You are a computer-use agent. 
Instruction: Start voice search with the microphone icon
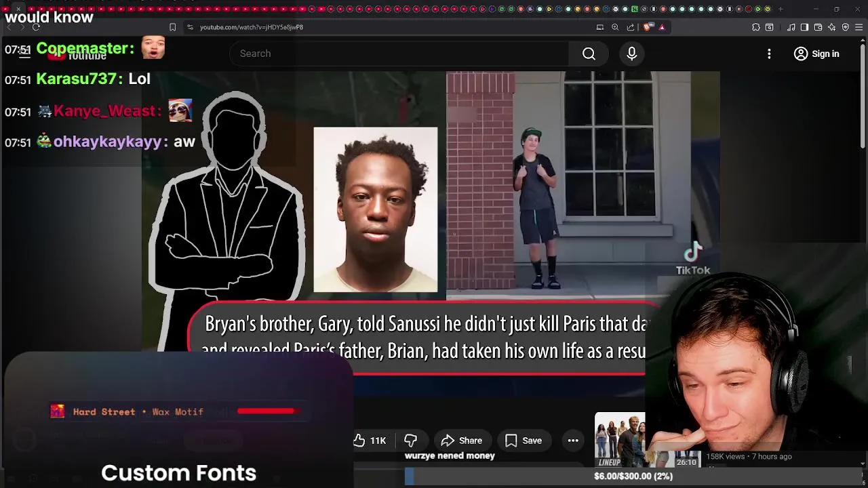click(631, 54)
